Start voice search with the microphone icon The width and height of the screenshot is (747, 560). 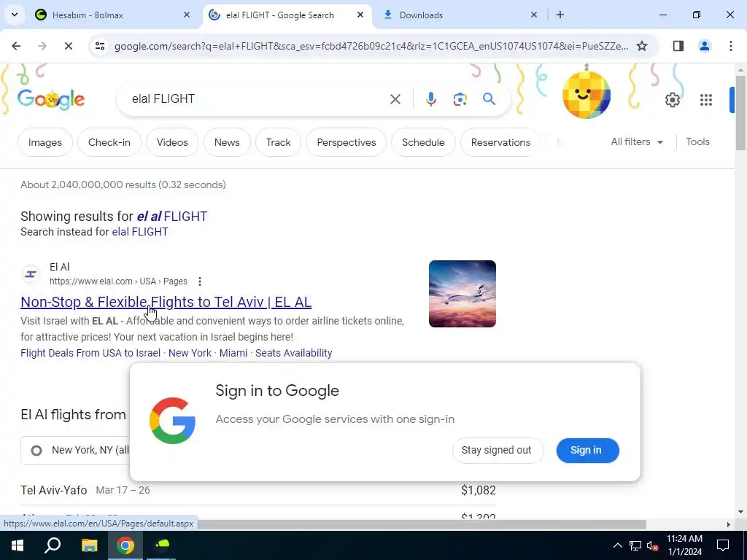click(430, 99)
